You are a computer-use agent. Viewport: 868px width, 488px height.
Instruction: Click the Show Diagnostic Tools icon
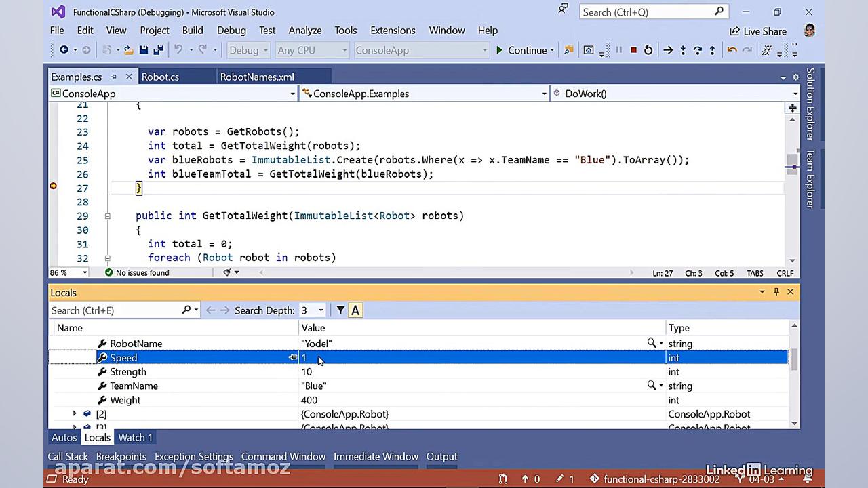pos(589,50)
